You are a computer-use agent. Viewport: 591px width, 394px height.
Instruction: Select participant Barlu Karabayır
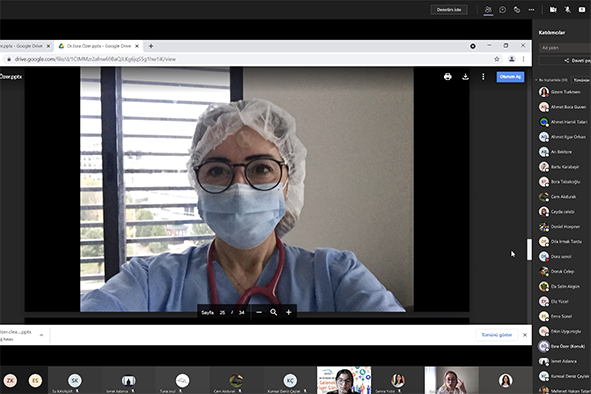point(563,167)
